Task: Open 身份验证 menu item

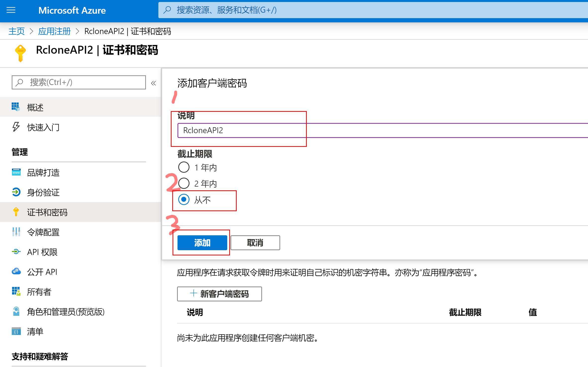Action: [x=81, y=192]
